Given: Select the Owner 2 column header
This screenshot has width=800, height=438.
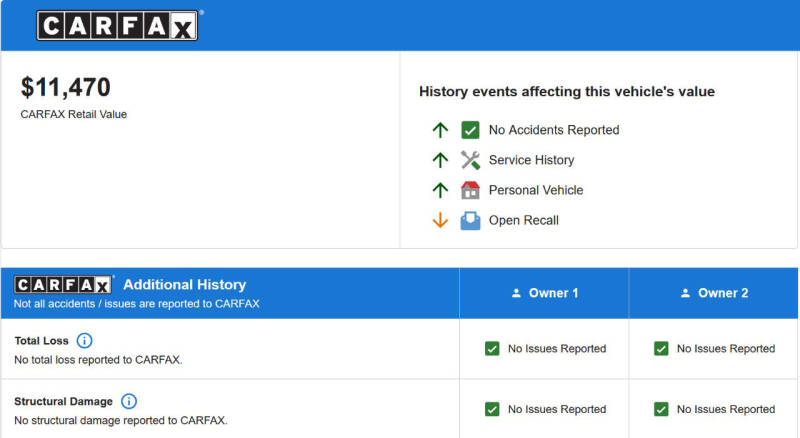Looking at the screenshot, I should (713, 293).
